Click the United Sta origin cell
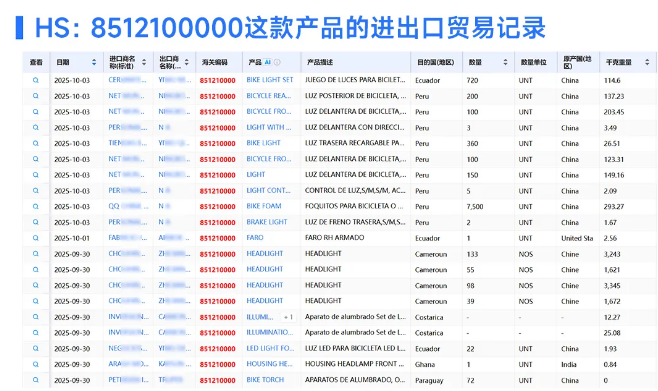The height and width of the screenshot is (391, 658). coord(577,238)
